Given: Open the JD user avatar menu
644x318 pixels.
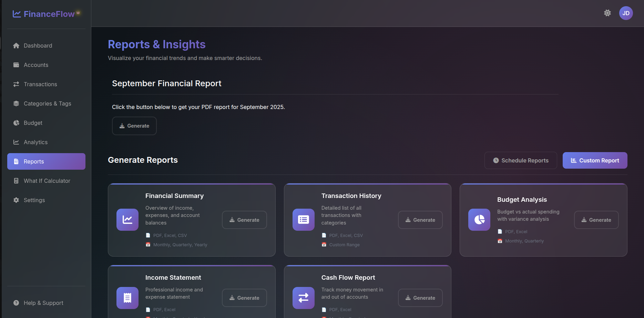Looking at the screenshot, I should coord(626,13).
